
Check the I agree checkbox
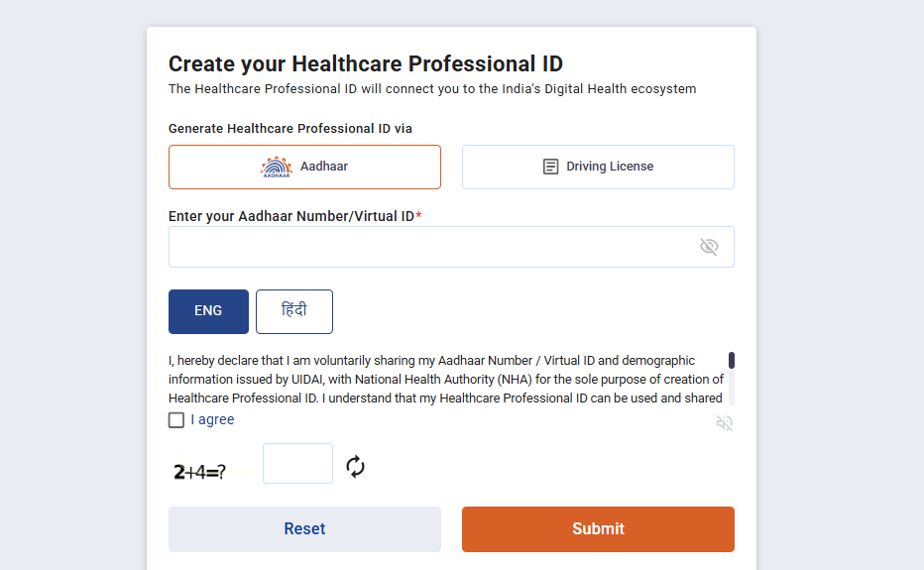pos(176,419)
